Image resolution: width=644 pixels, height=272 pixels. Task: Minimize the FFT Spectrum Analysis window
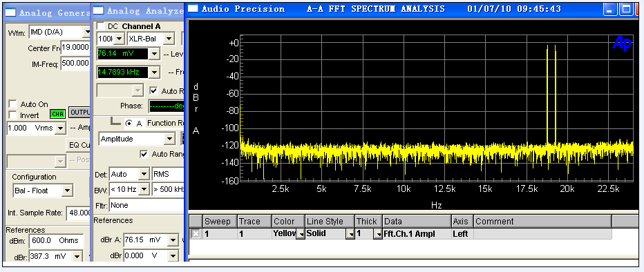coord(611,9)
